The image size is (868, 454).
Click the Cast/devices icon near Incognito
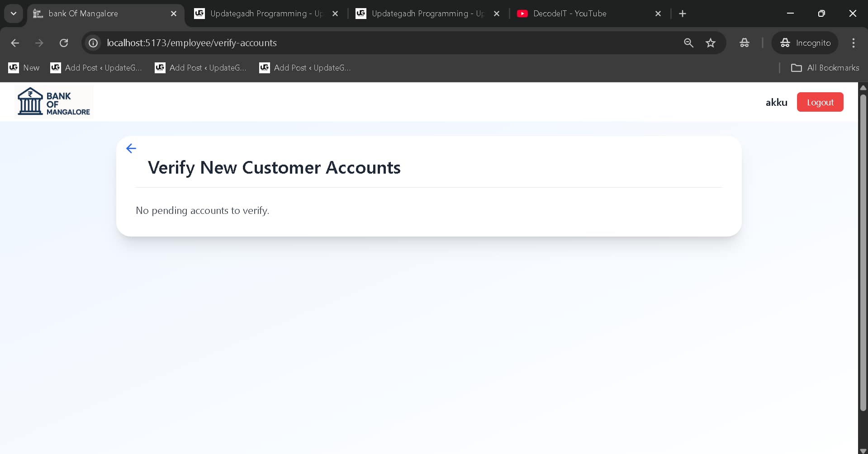click(x=744, y=43)
